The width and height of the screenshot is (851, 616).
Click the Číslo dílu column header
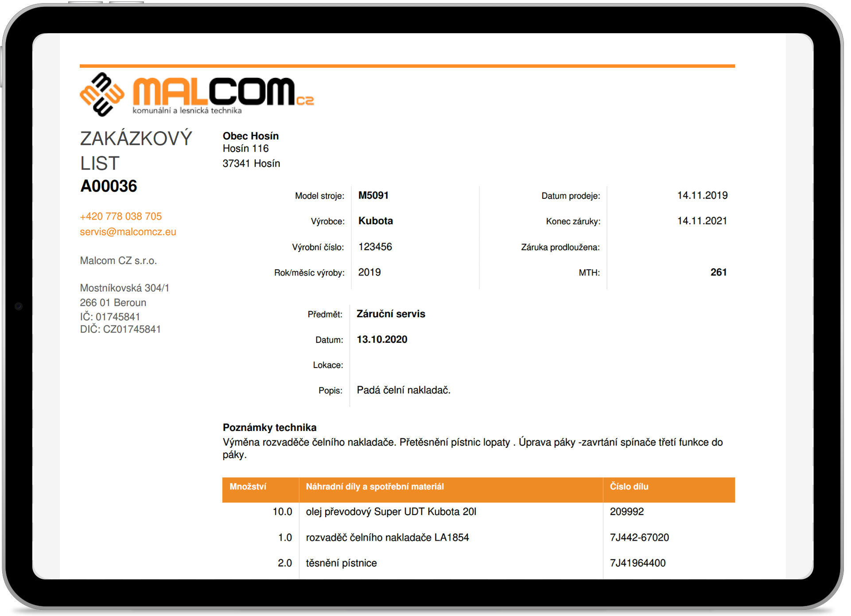coord(629,487)
